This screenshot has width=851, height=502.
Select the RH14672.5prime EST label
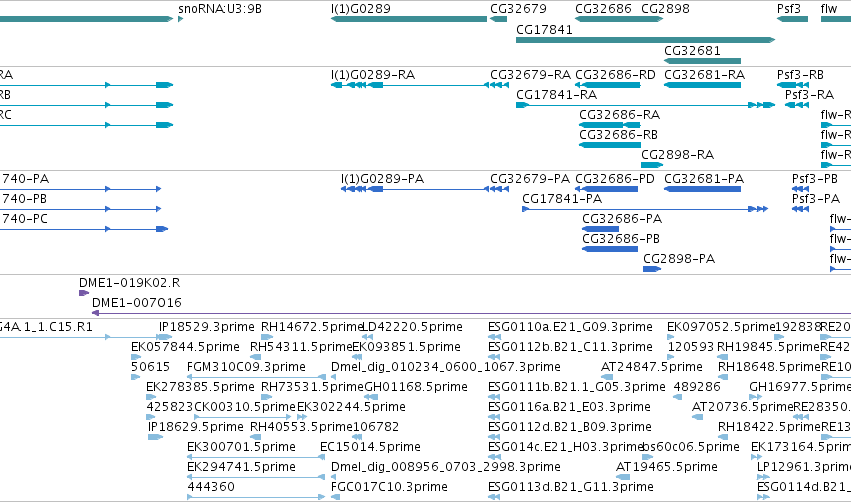312,327
